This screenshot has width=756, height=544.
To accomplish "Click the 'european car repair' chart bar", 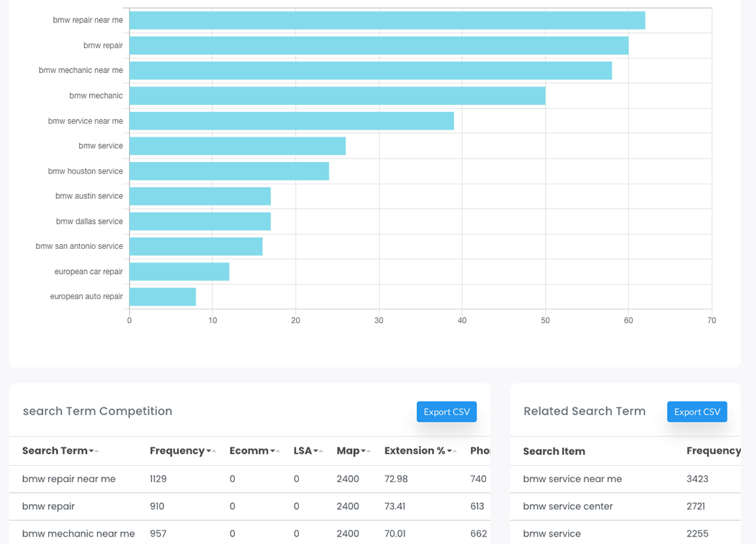I will tap(180, 271).
